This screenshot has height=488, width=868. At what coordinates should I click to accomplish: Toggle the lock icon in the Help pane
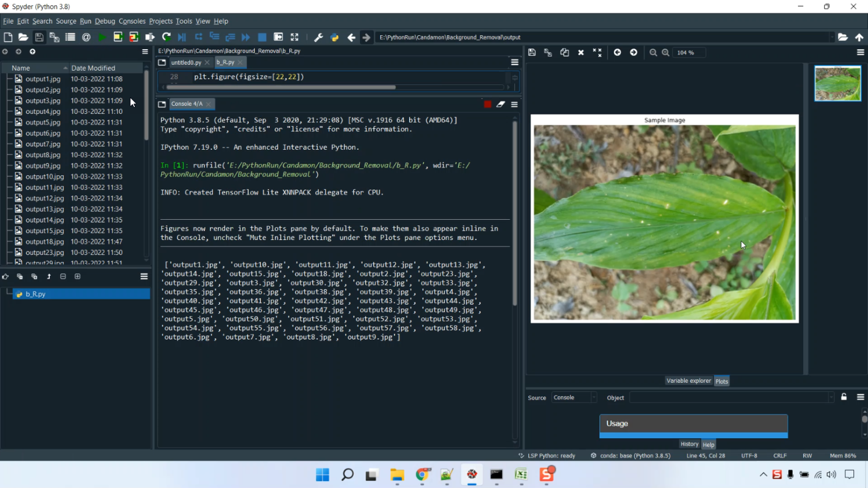tap(844, 397)
